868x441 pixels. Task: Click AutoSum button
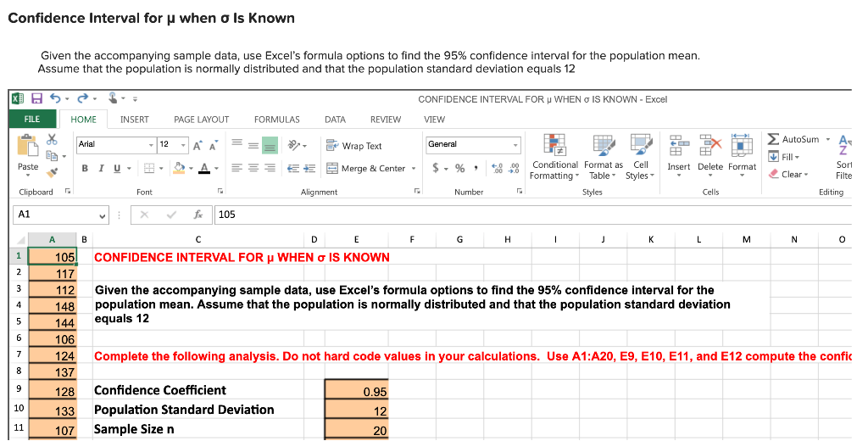click(x=793, y=139)
